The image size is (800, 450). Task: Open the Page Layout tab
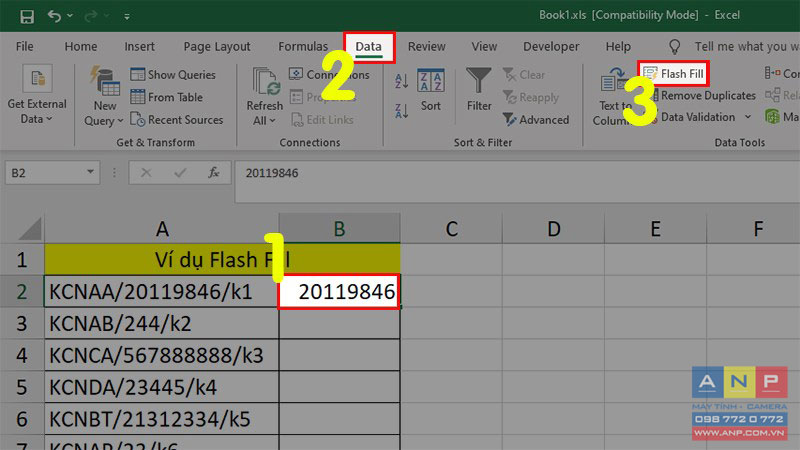click(x=217, y=46)
